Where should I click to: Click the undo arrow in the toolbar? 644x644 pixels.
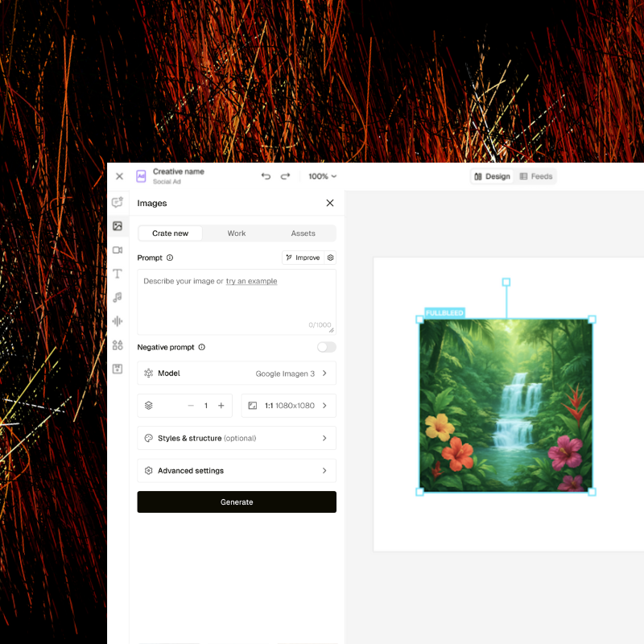click(266, 175)
